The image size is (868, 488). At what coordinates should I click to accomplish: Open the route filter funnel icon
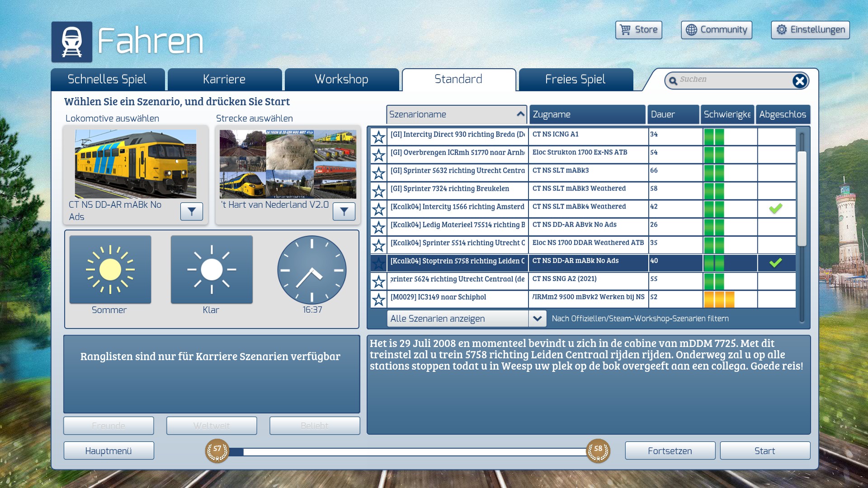tap(344, 211)
